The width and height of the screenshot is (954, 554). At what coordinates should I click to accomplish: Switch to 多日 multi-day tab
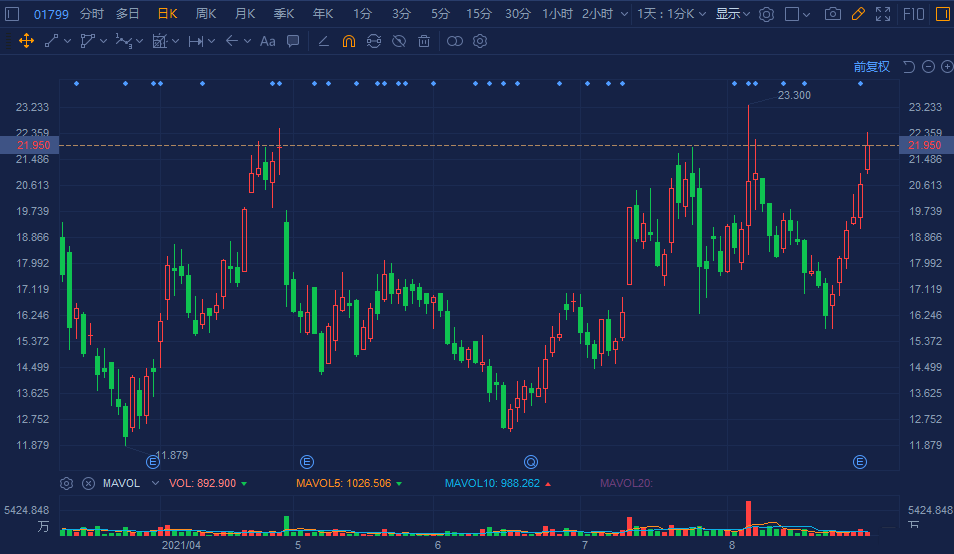pyautogui.click(x=128, y=14)
